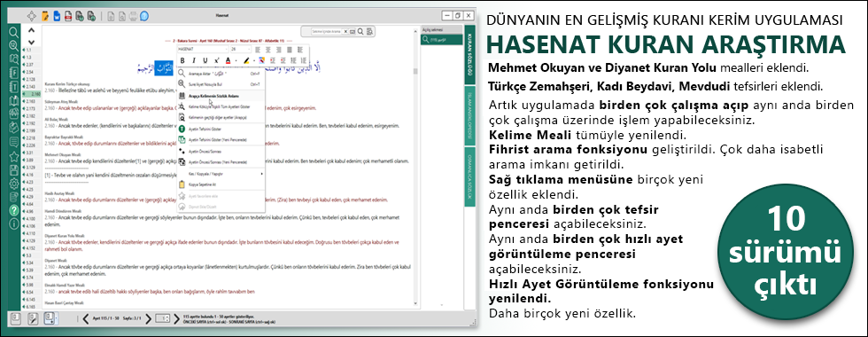Open the OSMANLICA SÖZLÜK vertical tab
Image resolution: width=868 pixels, height=337 pixels.
tap(469, 176)
